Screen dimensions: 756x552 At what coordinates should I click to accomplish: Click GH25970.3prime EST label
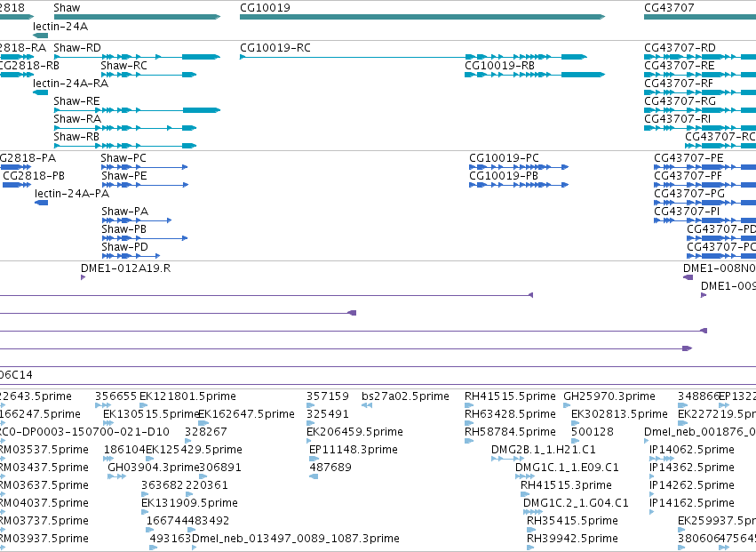[x=609, y=396]
